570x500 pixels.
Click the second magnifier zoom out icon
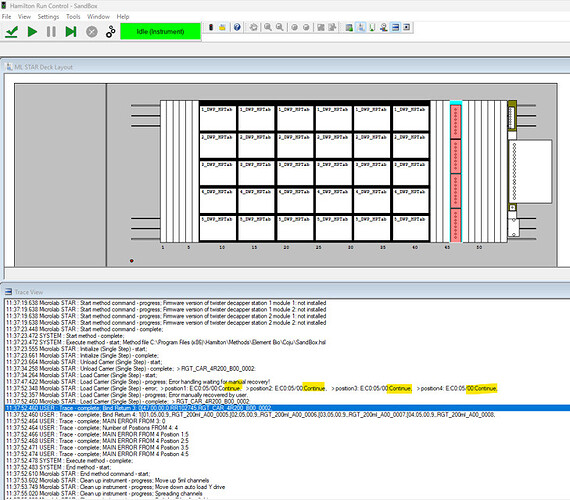point(279,27)
